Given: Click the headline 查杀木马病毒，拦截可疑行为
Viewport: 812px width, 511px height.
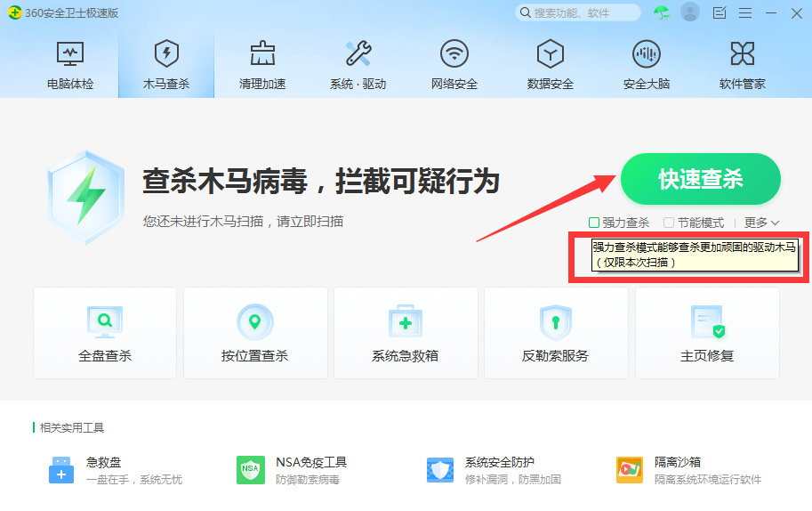Looking at the screenshot, I should coord(321,182).
